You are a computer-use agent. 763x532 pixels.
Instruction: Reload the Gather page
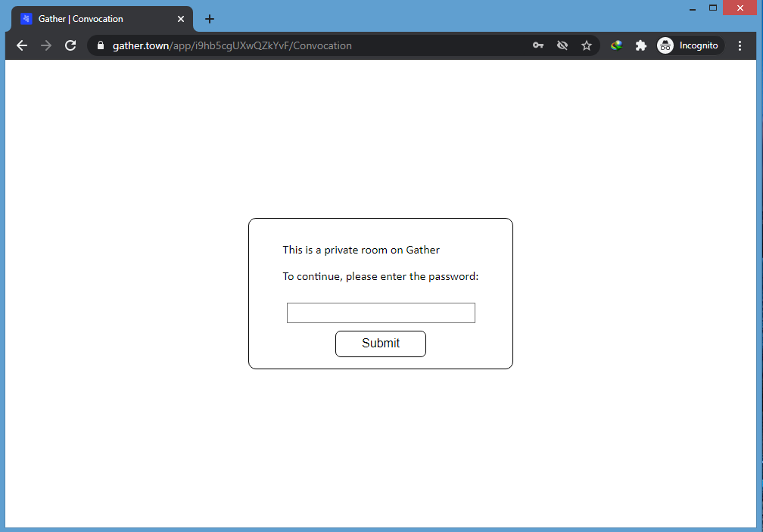pos(70,45)
